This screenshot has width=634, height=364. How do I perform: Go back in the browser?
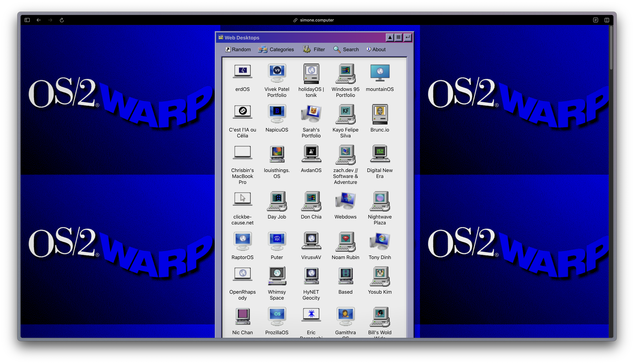[39, 20]
